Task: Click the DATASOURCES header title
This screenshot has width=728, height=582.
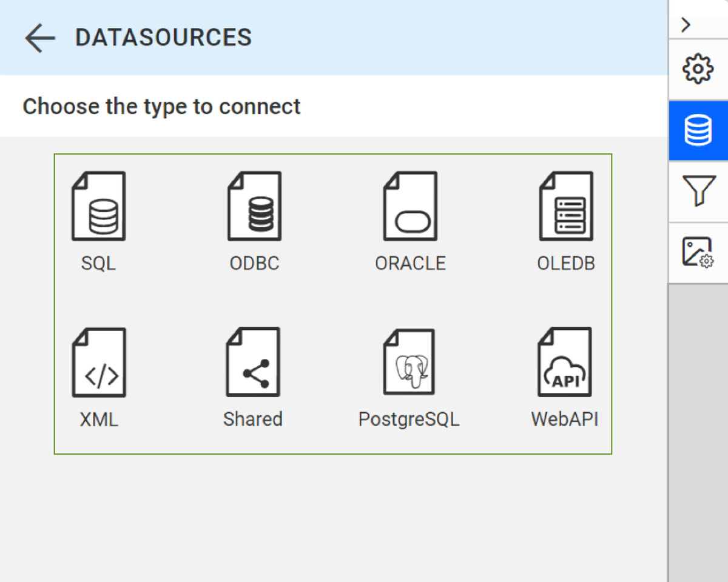Action: coord(163,38)
